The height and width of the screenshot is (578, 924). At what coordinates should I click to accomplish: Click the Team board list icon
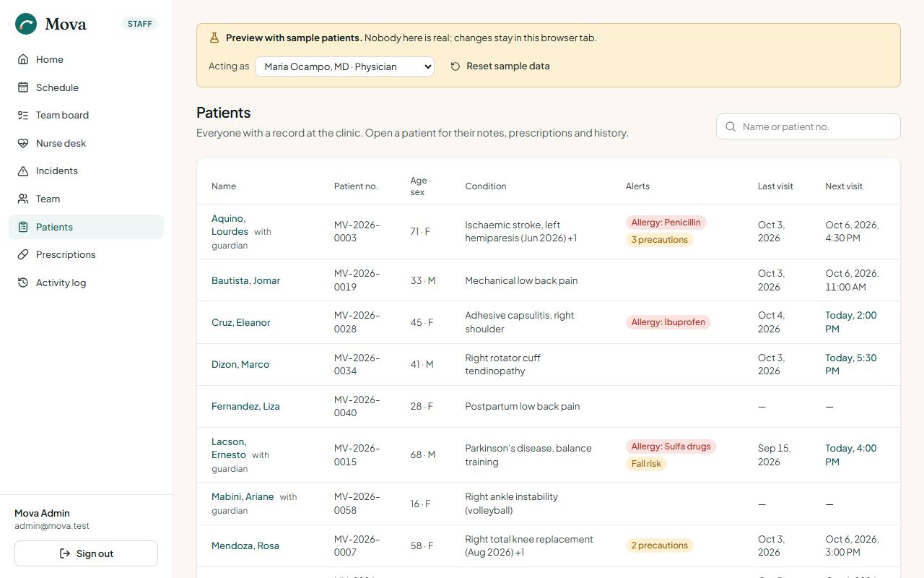point(23,115)
